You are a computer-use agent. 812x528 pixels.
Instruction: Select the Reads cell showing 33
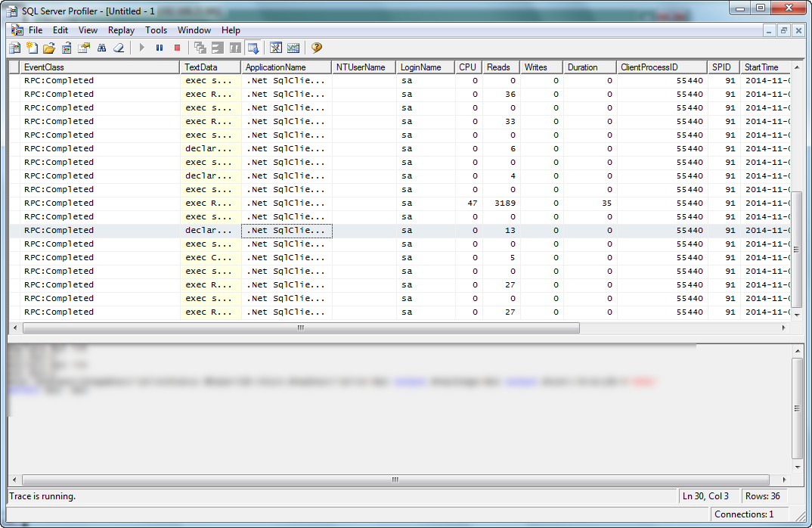[501, 121]
